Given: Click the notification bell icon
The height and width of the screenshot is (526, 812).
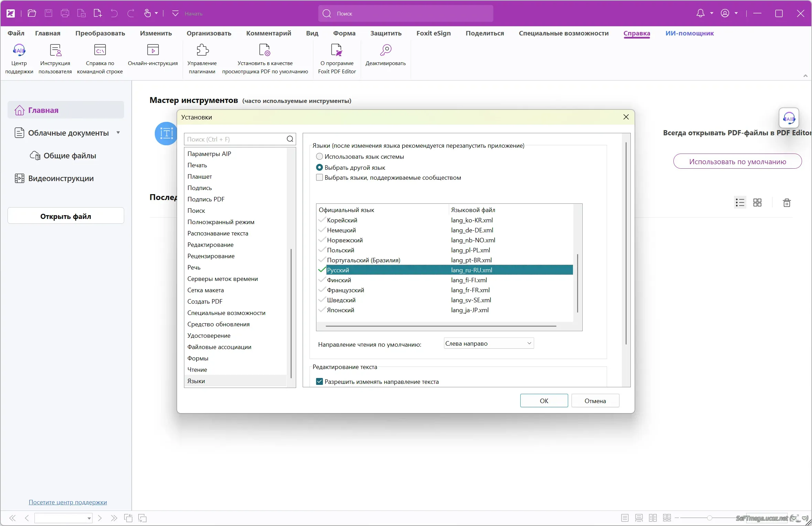Looking at the screenshot, I should click(x=700, y=13).
